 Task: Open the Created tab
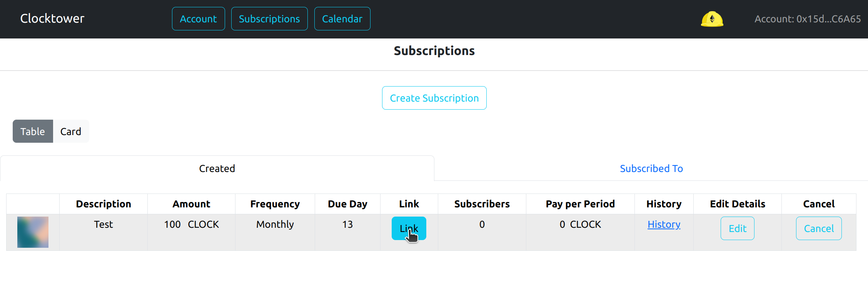pos(217,169)
